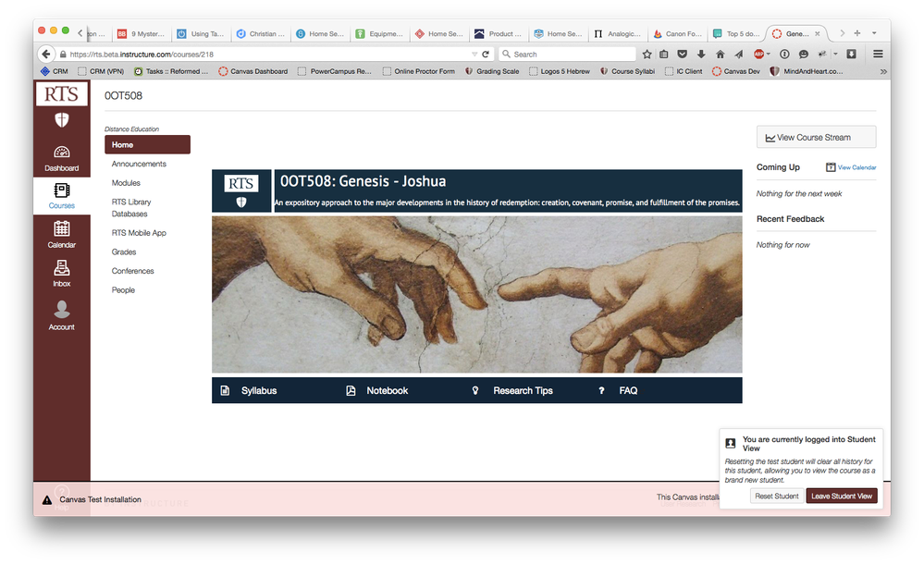Open the Firefox hamburger menu
Image resolution: width=924 pixels, height=564 pixels.
tap(878, 55)
